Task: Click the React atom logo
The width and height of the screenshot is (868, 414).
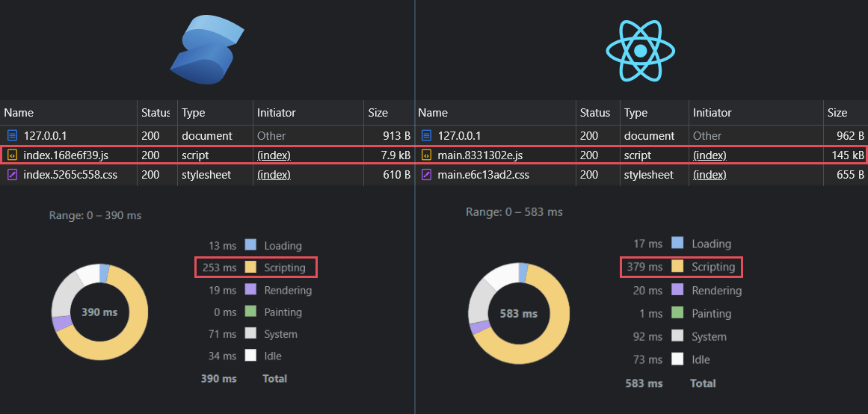Action: tap(640, 51)
